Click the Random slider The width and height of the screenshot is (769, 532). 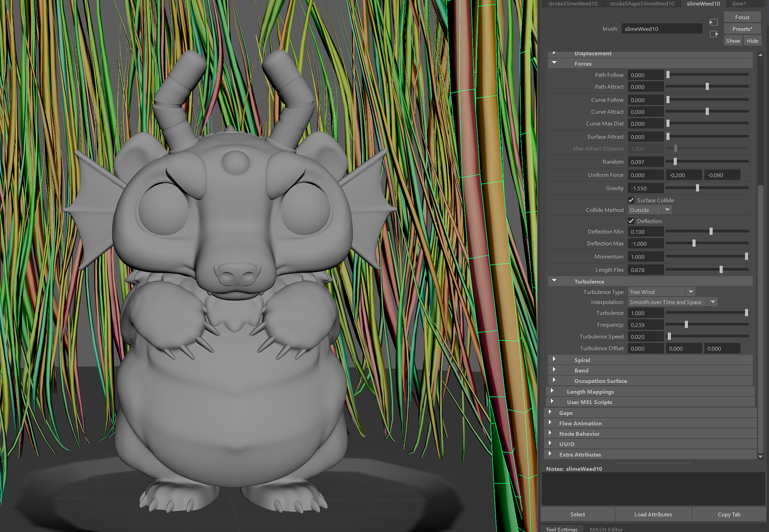pos(707,161)
